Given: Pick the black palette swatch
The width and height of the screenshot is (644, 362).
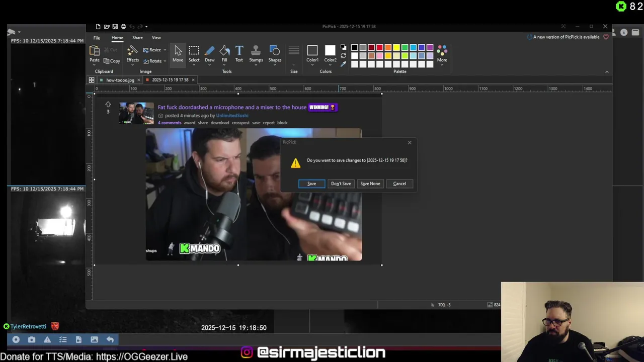Looking at the screenshot, I should click(x=355, y=48).
